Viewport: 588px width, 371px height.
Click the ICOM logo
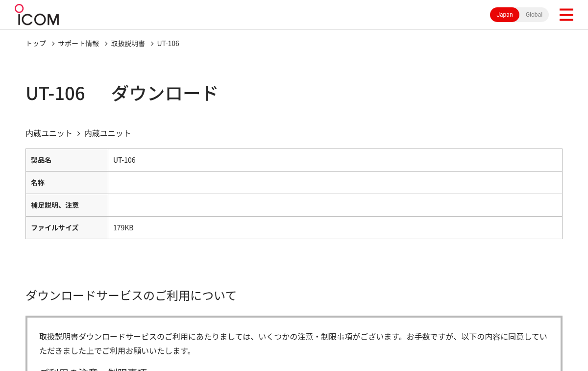pyautogui.click(x=37, y=15)
